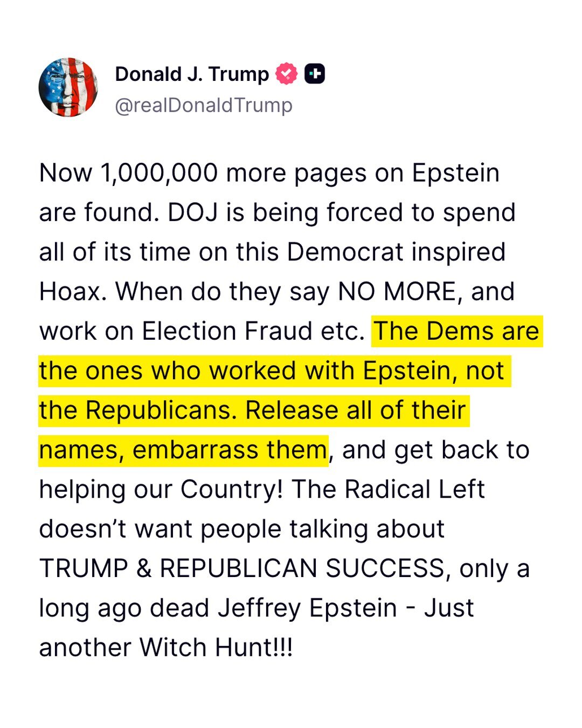Click the red verified checkmark badge
The width and height of the screenshot is (582, 728).
(x=286, y=74)
